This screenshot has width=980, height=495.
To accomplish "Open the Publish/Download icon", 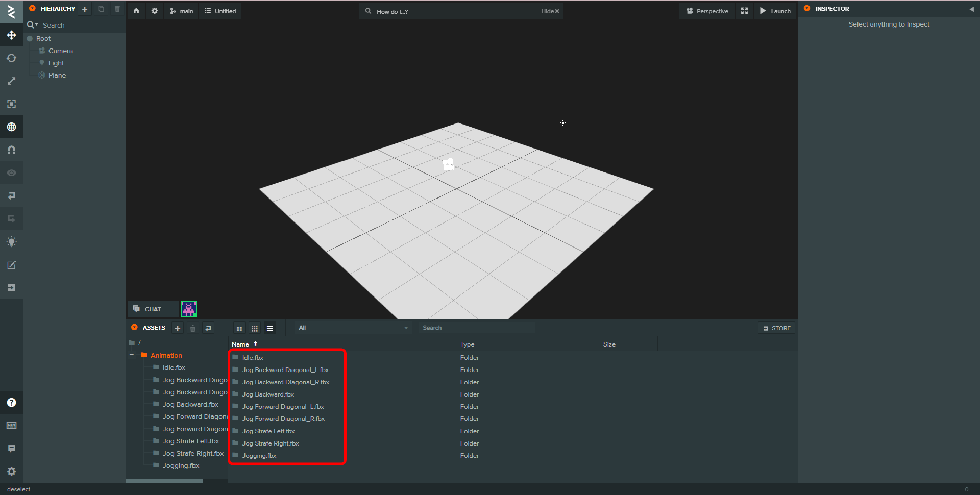I will pos(11,288).
